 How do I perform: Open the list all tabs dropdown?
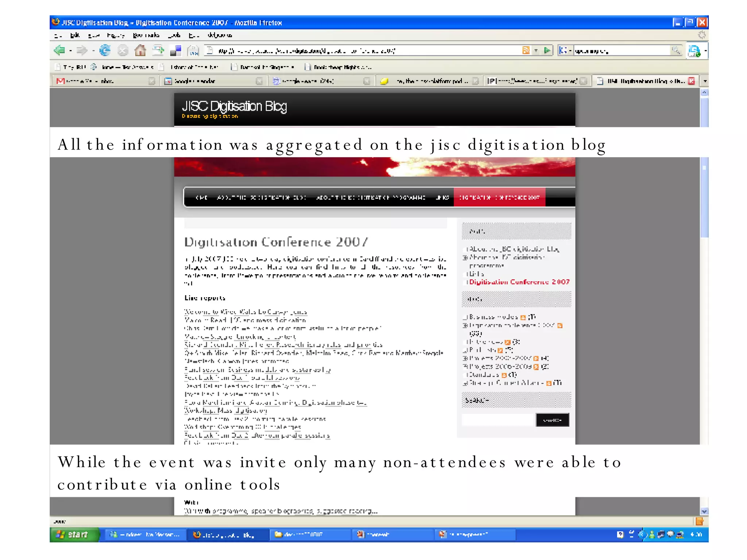(x=705, y=81)
